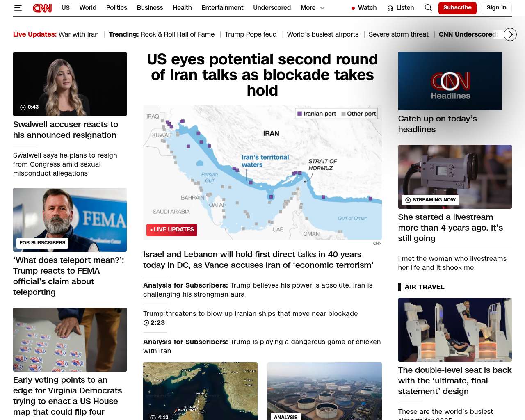Image resolution: width=525 pixels, height=420 pixels.
Task: Open the double-level seat headline
Action: (455, 381)
